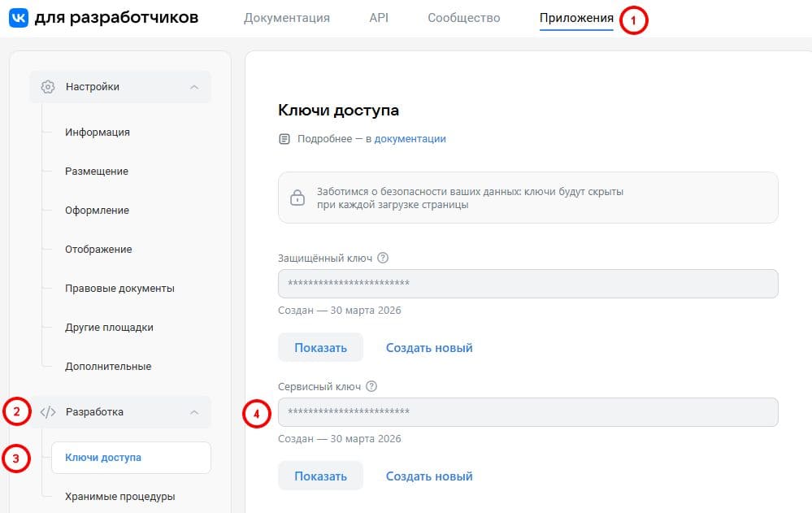
Task: Go to Хранимые процедуры in sidebar
Action: pos(119,497)
